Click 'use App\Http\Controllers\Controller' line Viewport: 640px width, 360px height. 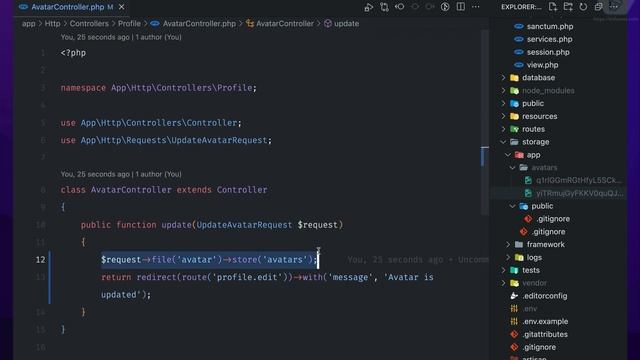(x=151, y=122)
